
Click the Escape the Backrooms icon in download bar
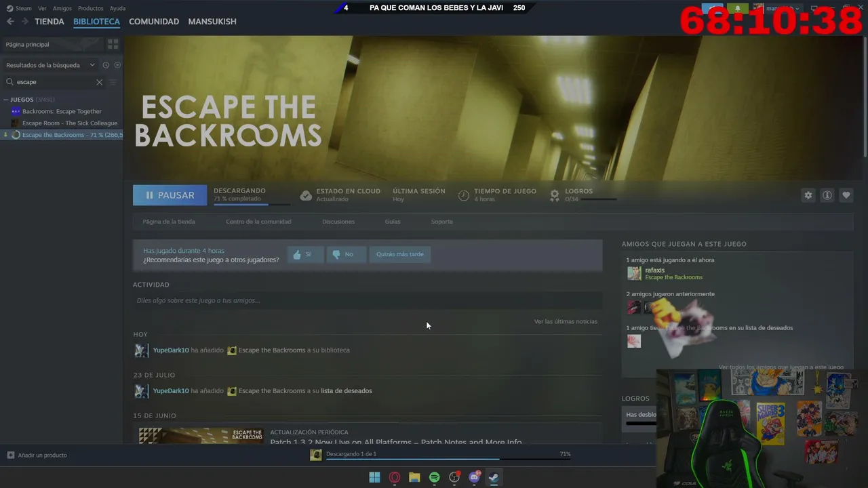click(316, 455)
